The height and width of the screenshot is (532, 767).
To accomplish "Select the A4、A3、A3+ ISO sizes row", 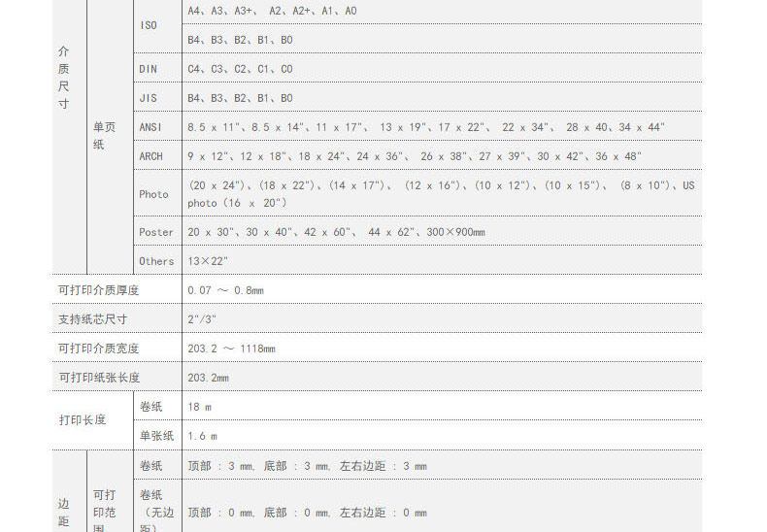I will [x=272, y=11].
